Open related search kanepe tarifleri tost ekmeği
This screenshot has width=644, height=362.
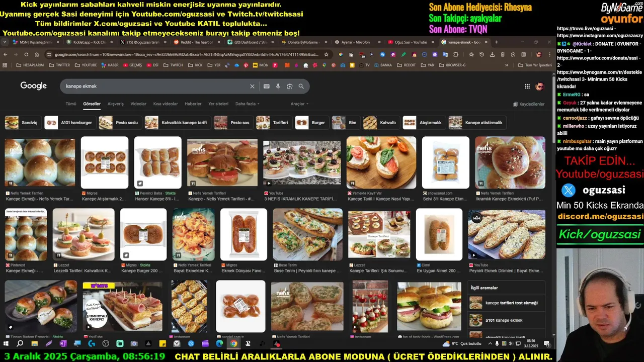[x=507, y=303]
